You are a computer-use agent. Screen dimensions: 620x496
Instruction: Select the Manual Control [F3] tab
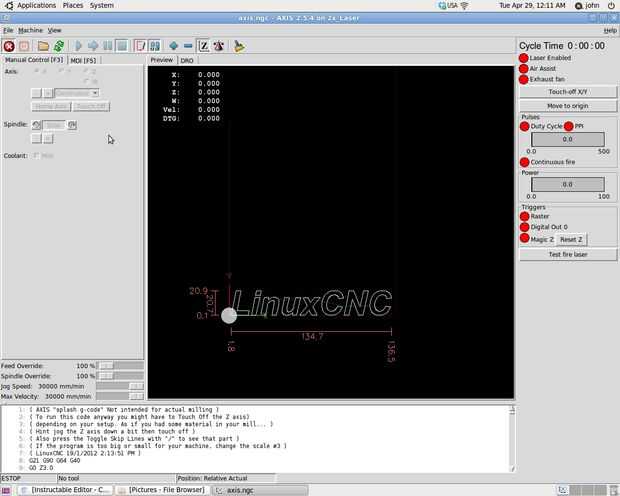point(34,60)
